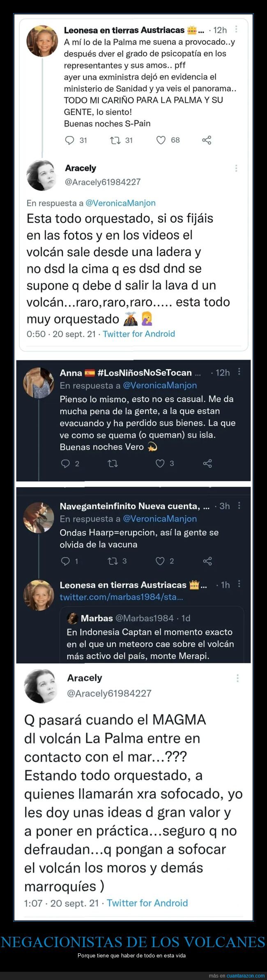The height and width of the screenshot is (980, 267).
Task: Open Naveganteinfinito's profile avatar
Action: (x=39, y=517)
